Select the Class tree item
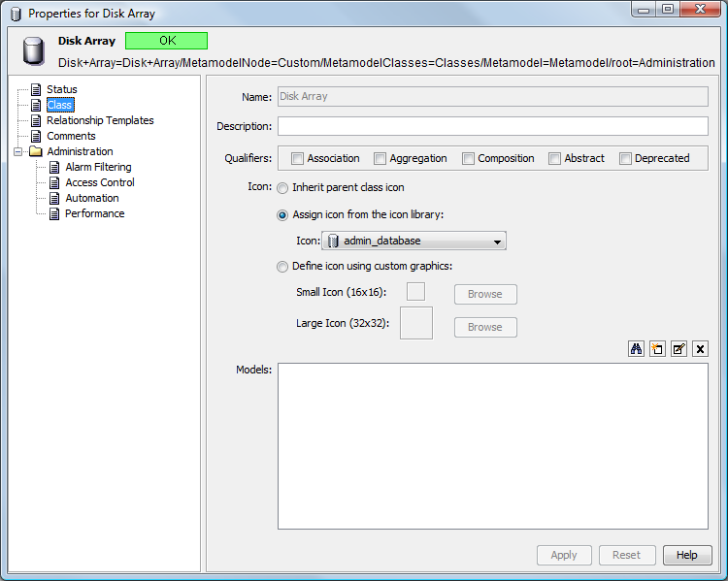728x581 pixels. coord(60,105)
